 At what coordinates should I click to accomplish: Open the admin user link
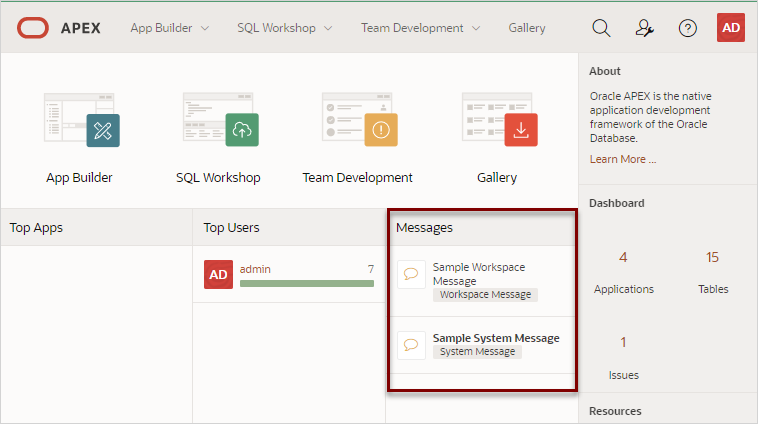[x=255, y=269]
